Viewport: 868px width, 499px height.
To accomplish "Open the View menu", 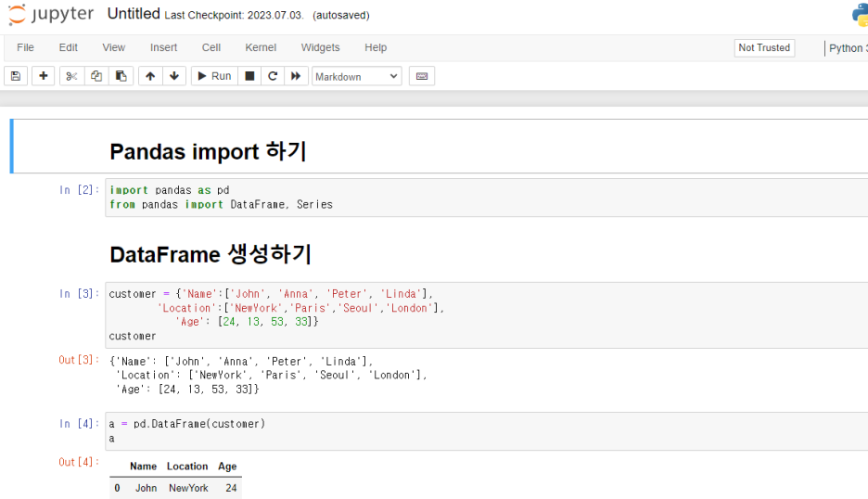I will 113,47.
